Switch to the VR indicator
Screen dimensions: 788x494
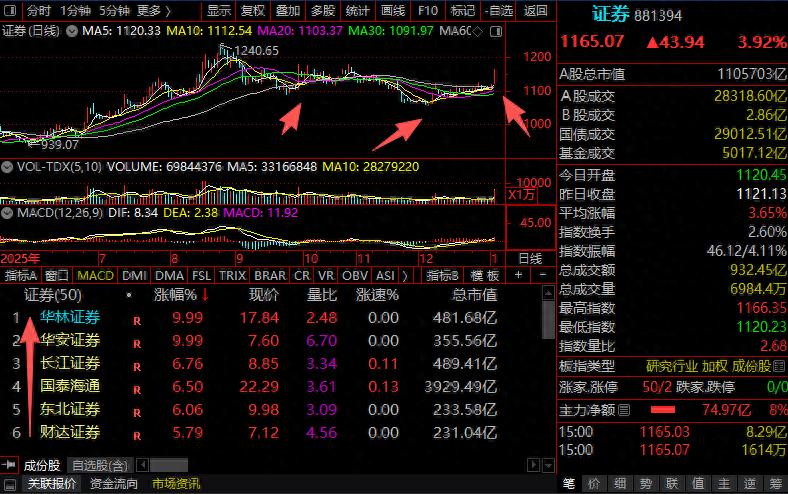tap(326, 275)
